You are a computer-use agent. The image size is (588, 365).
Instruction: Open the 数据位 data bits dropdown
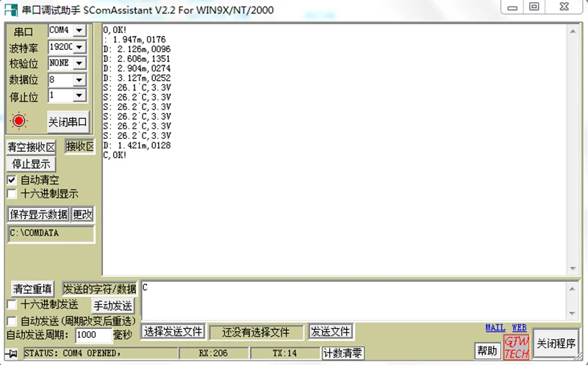pyautogui.click(x=79, y=80)
